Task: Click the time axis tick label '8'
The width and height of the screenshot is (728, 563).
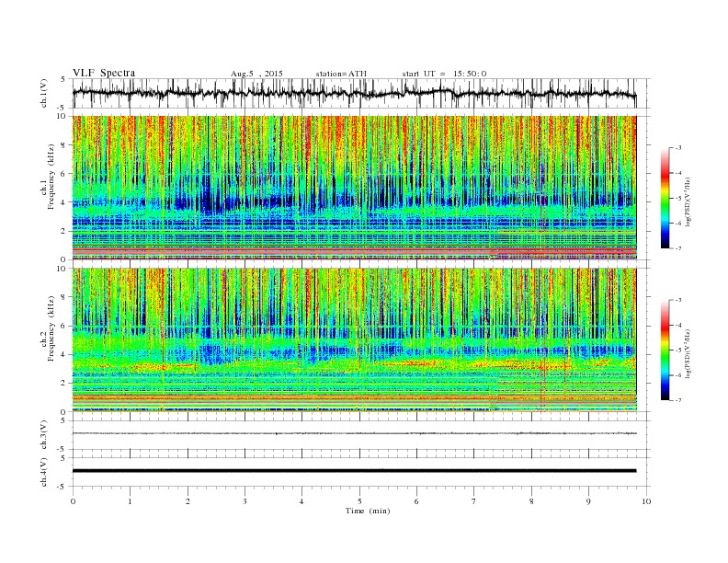Action: [x=531, y=501]
